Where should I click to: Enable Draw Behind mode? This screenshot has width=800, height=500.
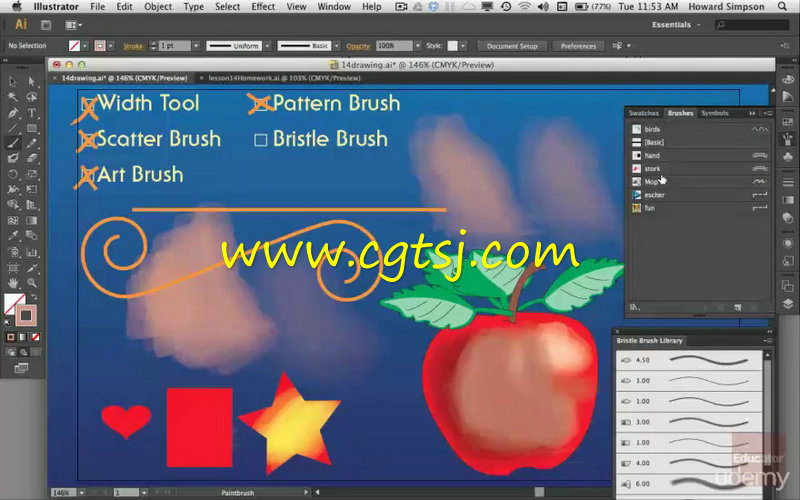click(23, 352)
